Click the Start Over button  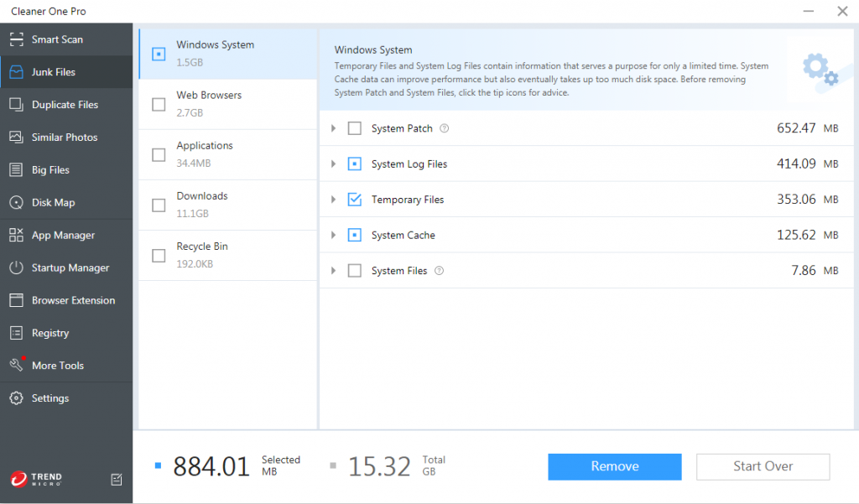click(x=762, y=466)
